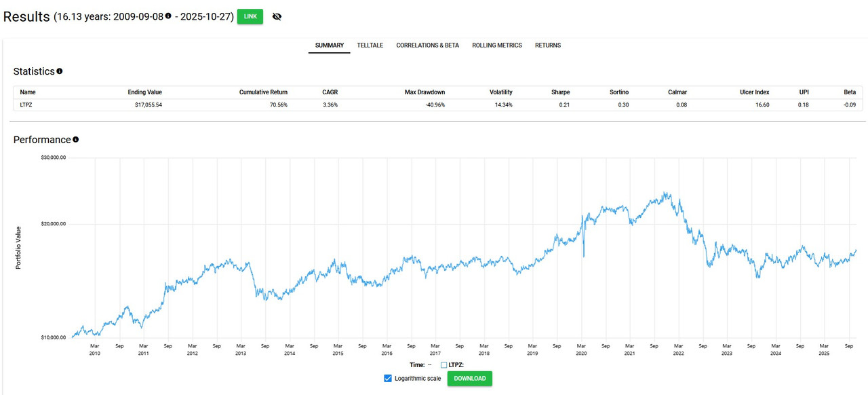The image size is (868, 395).
Task: Click the Beta column header
Action: tap(850, 92)
